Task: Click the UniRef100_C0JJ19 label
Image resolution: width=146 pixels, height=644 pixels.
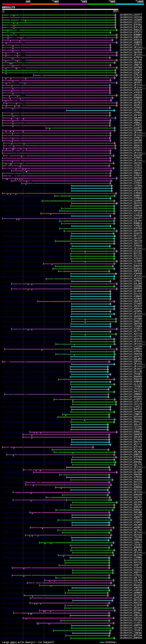Action: (x=131, y=213)
